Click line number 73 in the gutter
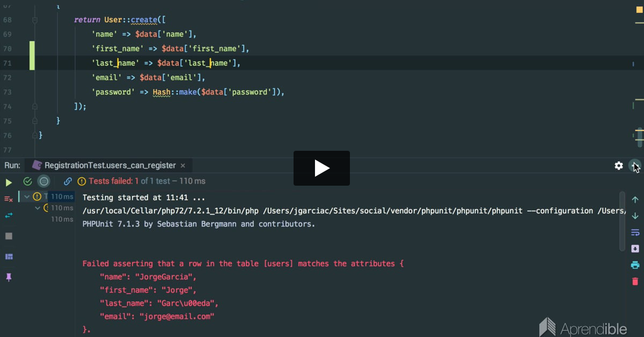This screenshot has width=644, height=337. coord(7,92)
